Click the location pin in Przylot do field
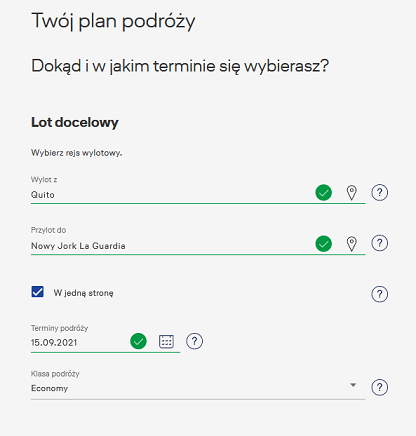416x436 pixels. click(351, 244)
